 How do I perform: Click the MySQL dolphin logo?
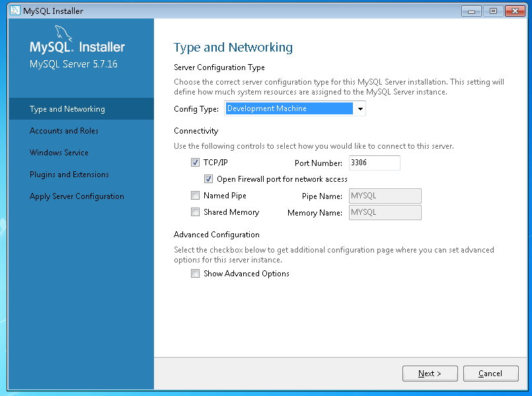point(63,33)
